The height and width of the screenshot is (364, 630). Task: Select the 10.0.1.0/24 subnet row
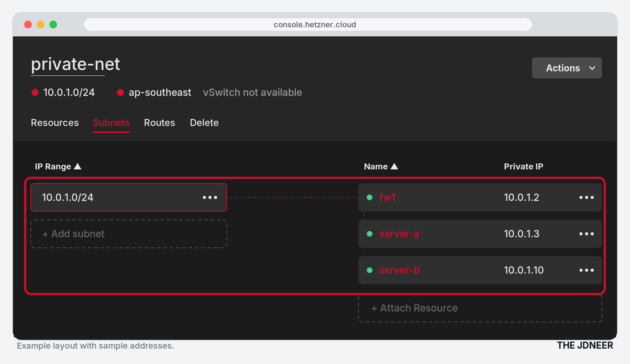pyautogui.click(x=129, y=197)
